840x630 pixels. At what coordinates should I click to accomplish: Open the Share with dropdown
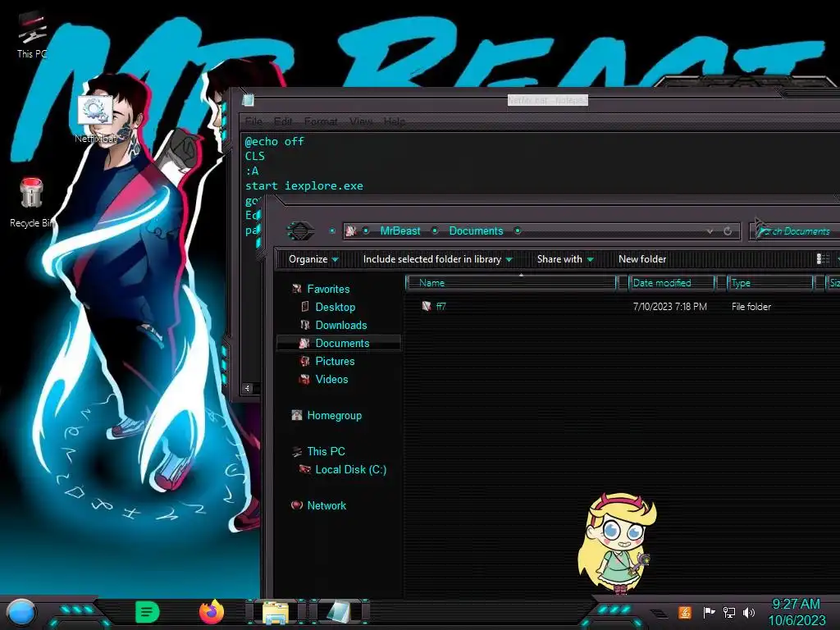coord(565,259)
